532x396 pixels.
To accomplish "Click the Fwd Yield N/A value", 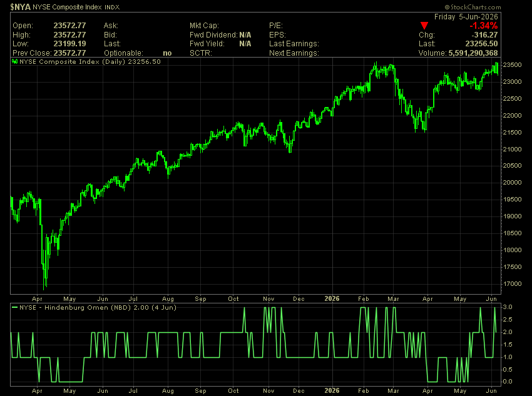I will click(x=245, y=44).
